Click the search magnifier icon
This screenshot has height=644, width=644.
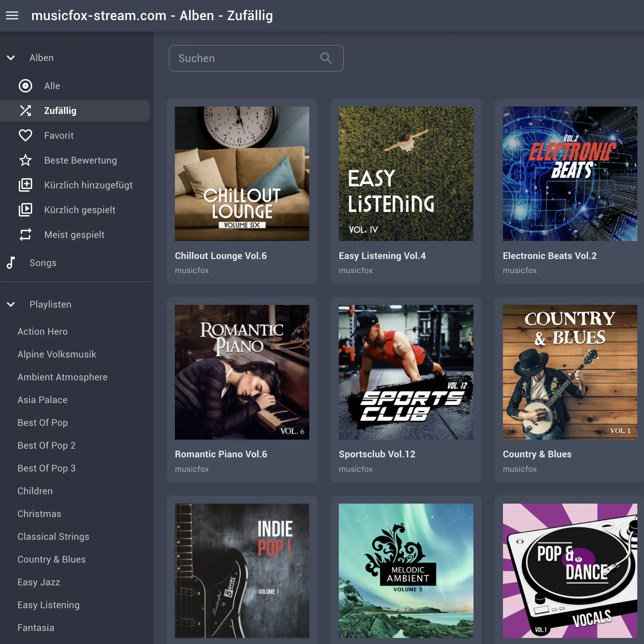326,58
